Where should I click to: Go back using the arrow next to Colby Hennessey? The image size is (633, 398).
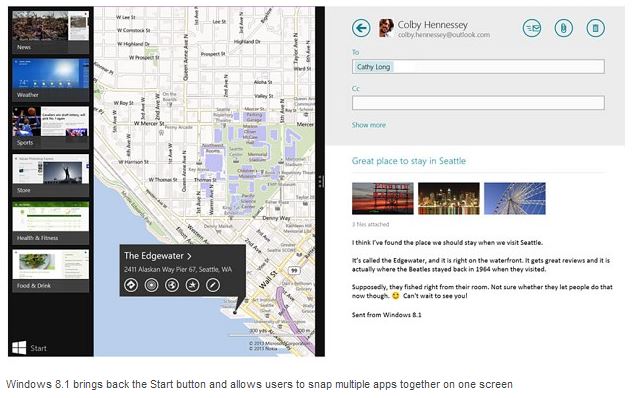tap(361, 28)
